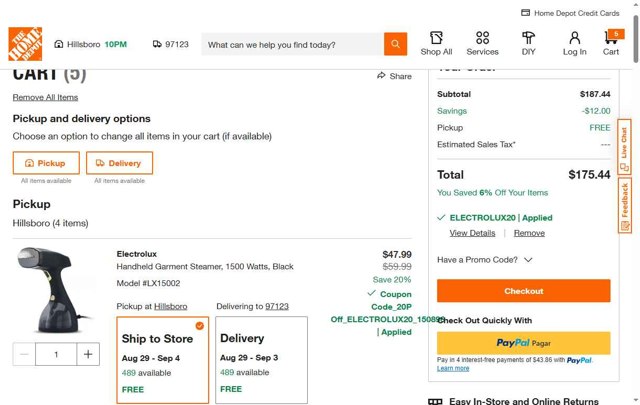
Task: Select the Delivery fulfillment option card
Action: 261,360
